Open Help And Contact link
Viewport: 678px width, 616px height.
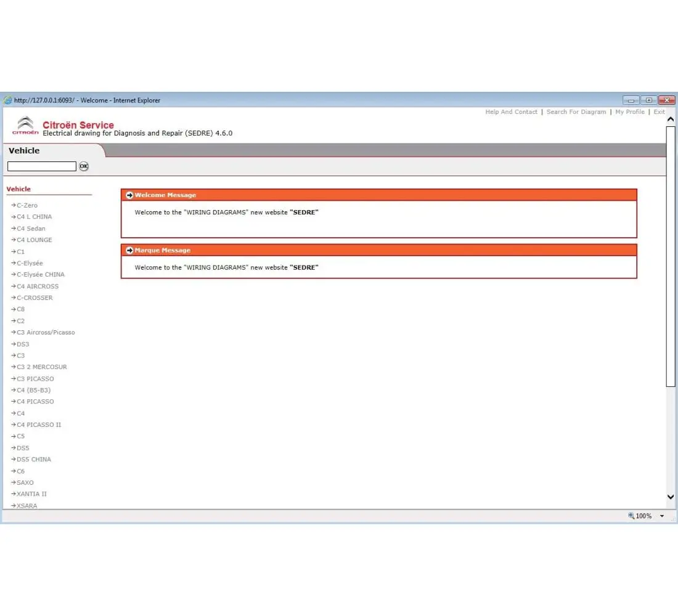pos(511,111)
